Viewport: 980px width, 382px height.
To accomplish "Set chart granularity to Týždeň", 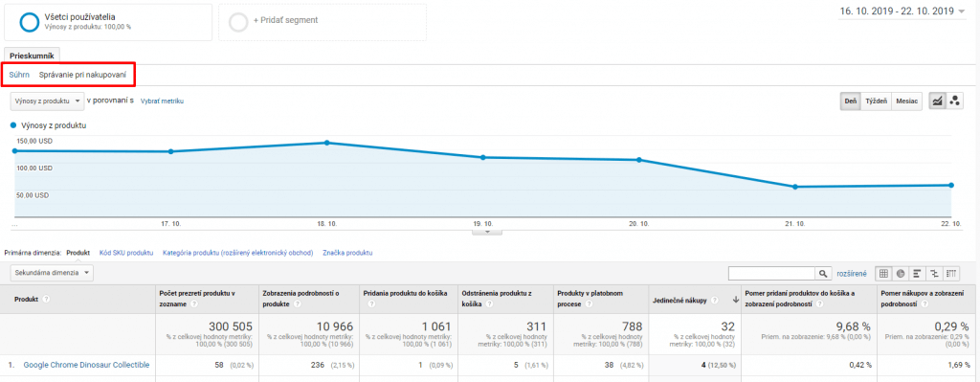I will click(x=877, y=101).
